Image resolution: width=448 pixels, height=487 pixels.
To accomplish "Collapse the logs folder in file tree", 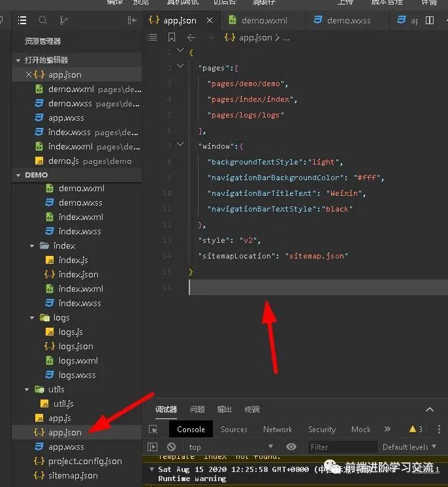I will (x=33, y=317).
